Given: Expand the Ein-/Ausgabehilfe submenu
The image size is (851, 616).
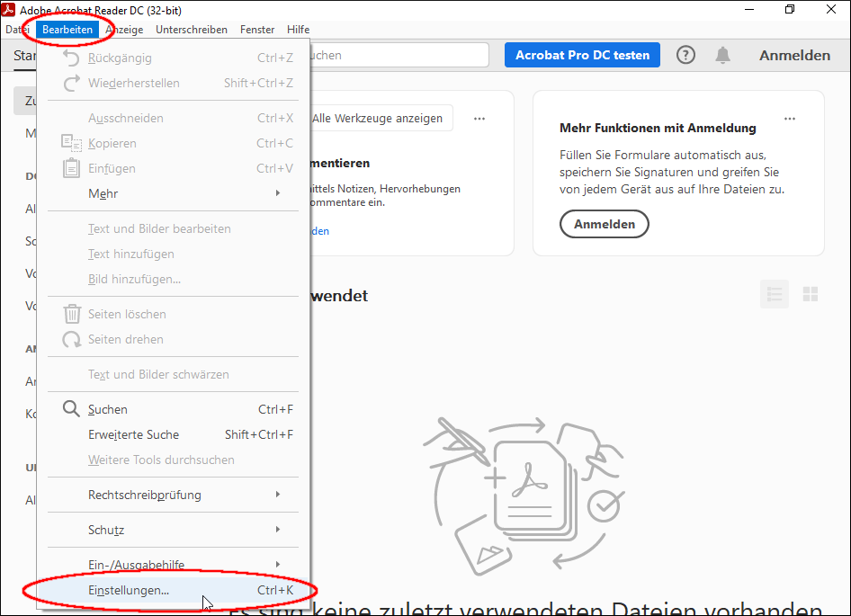Looking at the screenshot, I should click(x=174, y=565).
